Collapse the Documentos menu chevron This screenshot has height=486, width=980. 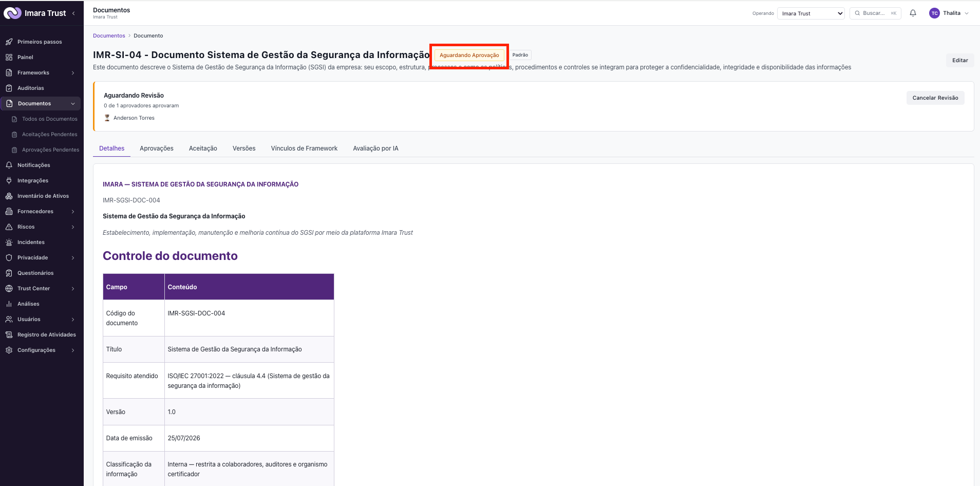tap(73, 104)
